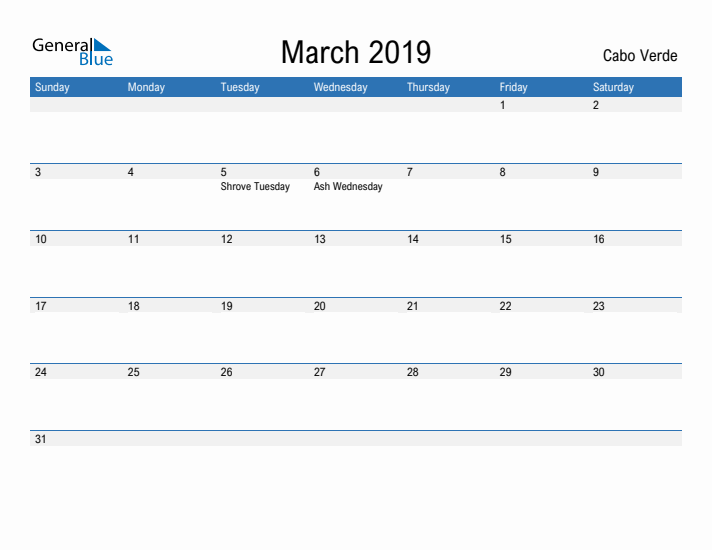Click the Shrove Tuesday holiday label
The width and height of the screenshot is (712, 550).
click(x=255, y=187)
